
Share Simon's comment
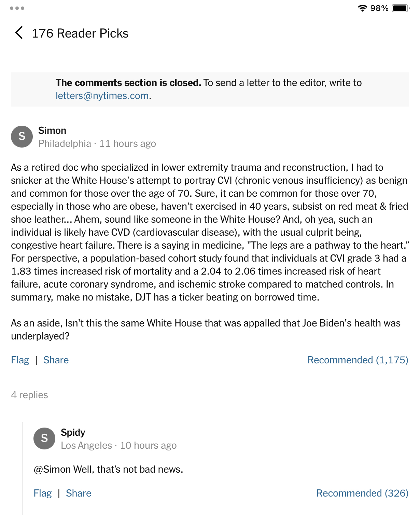click(56, 360)
